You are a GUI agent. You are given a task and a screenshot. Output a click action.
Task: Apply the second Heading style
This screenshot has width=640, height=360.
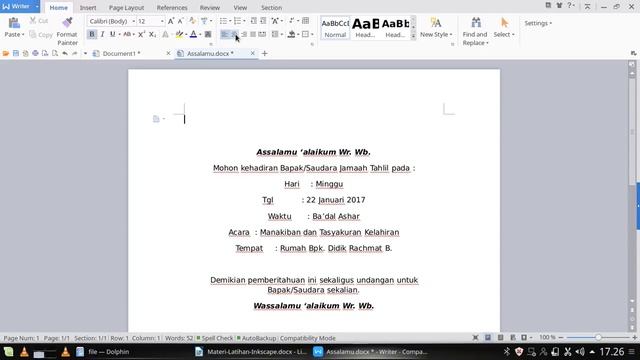(x=395, y=28)
